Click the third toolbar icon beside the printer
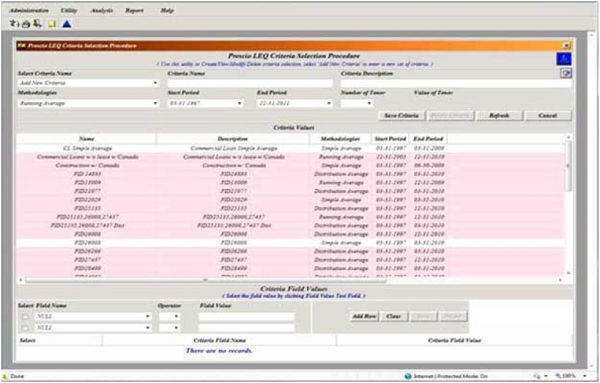 pos(38,24)
